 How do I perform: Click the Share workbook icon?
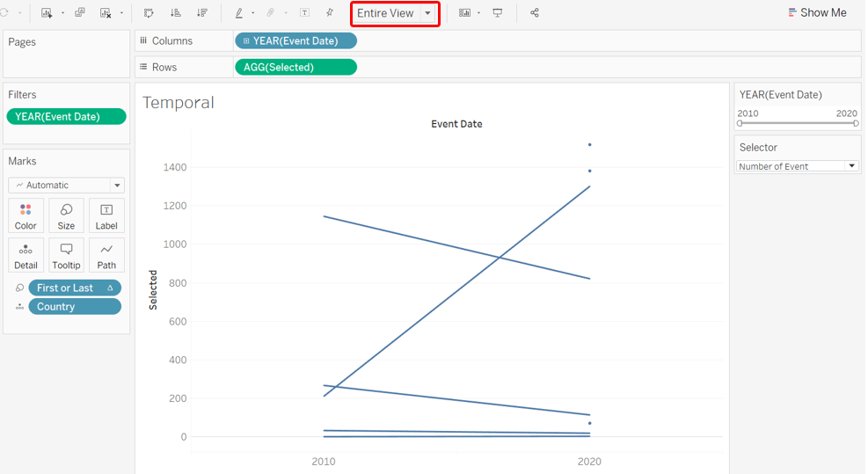pos(535,13)
